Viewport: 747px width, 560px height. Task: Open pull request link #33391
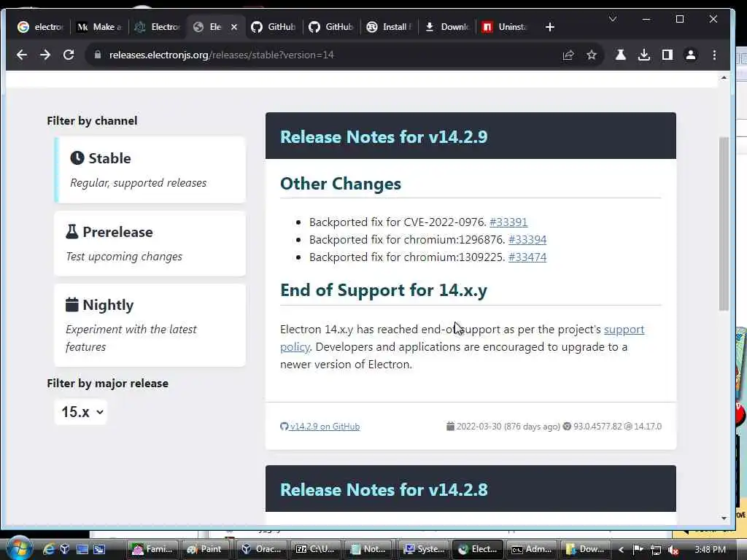point(508,222)
